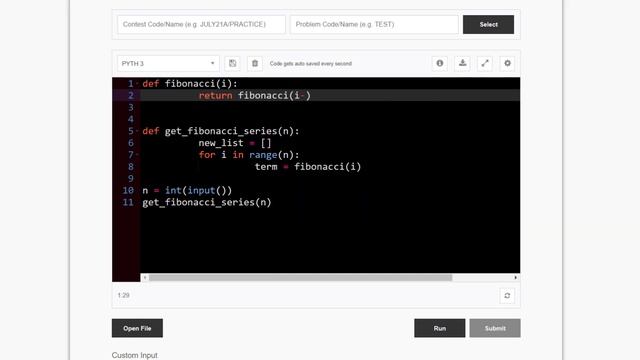Image resolution: width=640 pixels, height=360 pixels.
Task: Open the PYTH 3 language dropdown
Action: pos(168,63)
